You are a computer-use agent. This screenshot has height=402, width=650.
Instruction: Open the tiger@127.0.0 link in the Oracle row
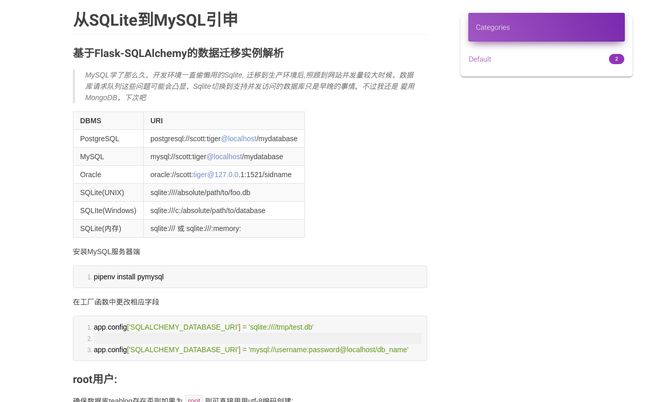216,174
